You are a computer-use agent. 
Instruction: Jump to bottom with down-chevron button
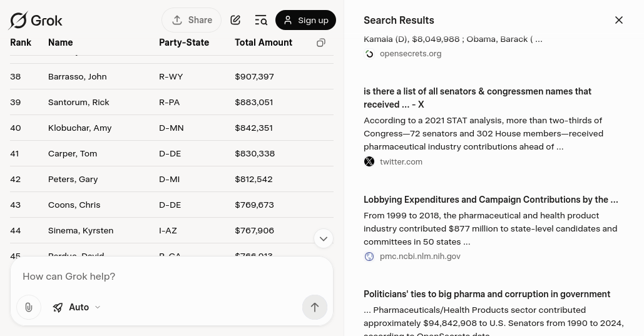[323, 238]
